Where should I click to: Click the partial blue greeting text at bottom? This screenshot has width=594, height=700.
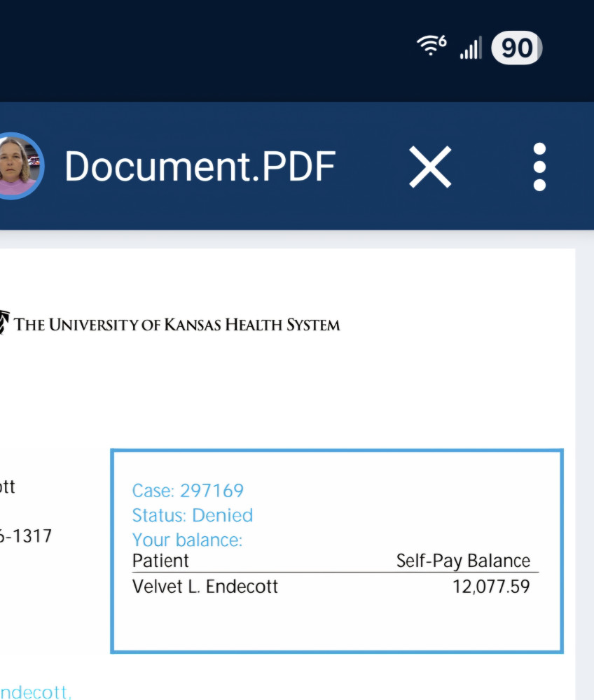coord(35,692)
